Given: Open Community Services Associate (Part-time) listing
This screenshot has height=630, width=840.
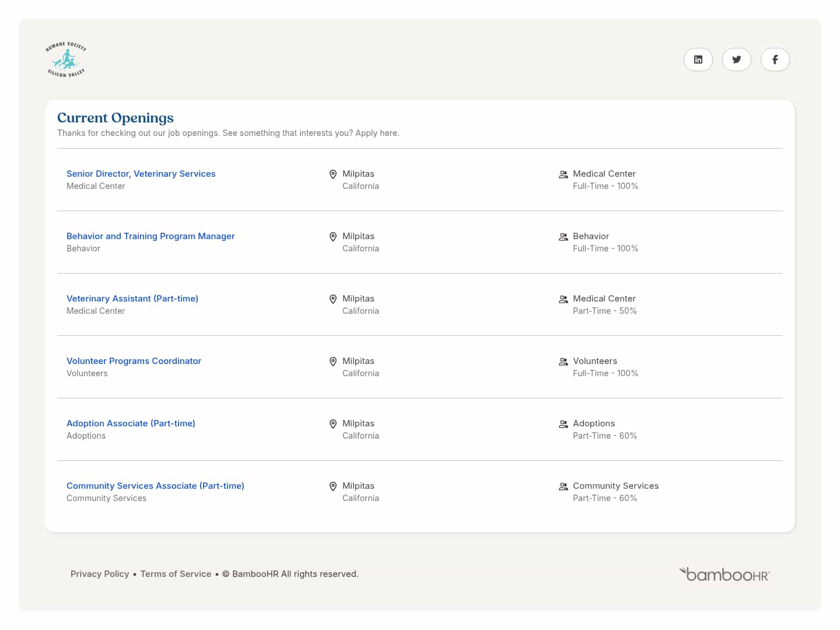Looking at the screenshot, I should (155, 486).
